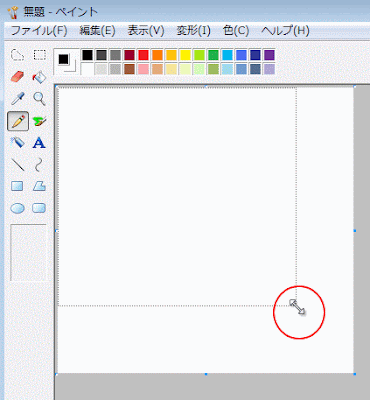The height and width of the screenshot is (400, 370).
Task: Activate the Text tool
Action: click(x=39, y=143)
